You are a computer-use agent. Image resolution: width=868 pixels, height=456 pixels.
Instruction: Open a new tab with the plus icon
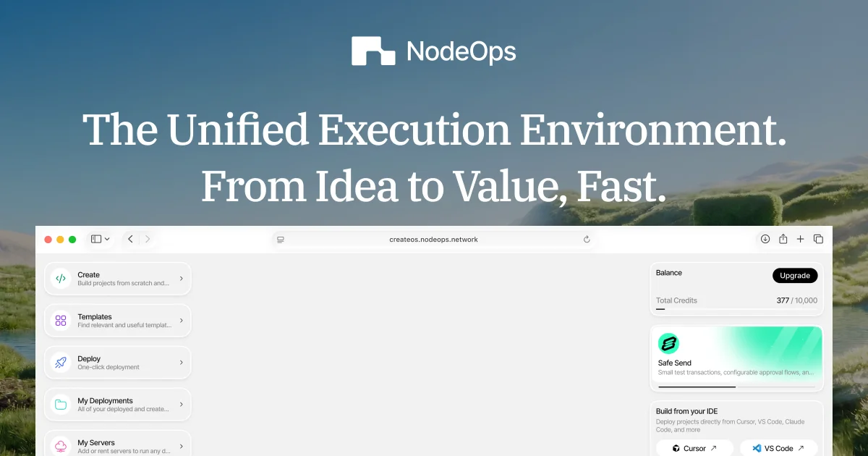[x=800, y=239]
